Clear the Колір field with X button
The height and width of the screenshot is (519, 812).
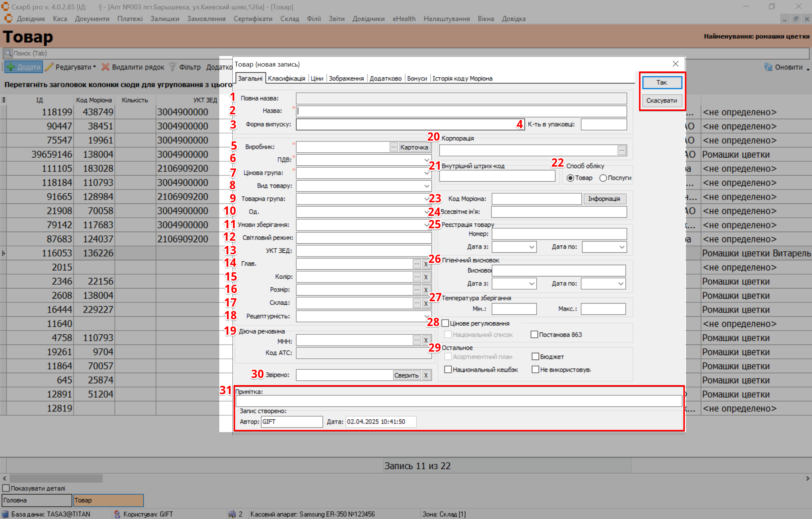426,277
